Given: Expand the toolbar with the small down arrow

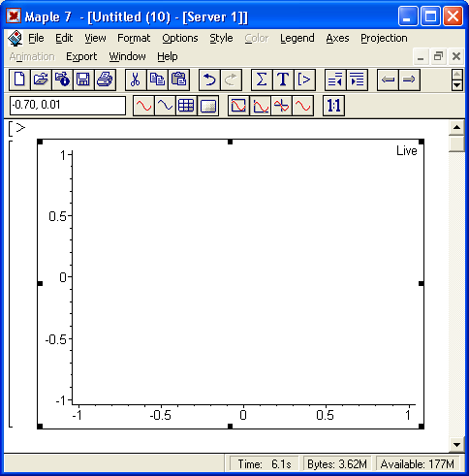Looking at the screenshot, I should (456, 85).
